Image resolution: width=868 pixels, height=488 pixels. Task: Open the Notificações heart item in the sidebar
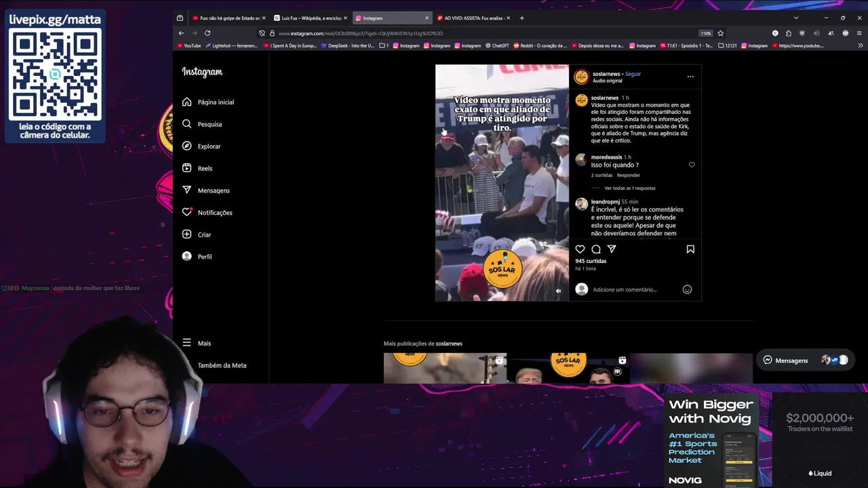point(208,212)
